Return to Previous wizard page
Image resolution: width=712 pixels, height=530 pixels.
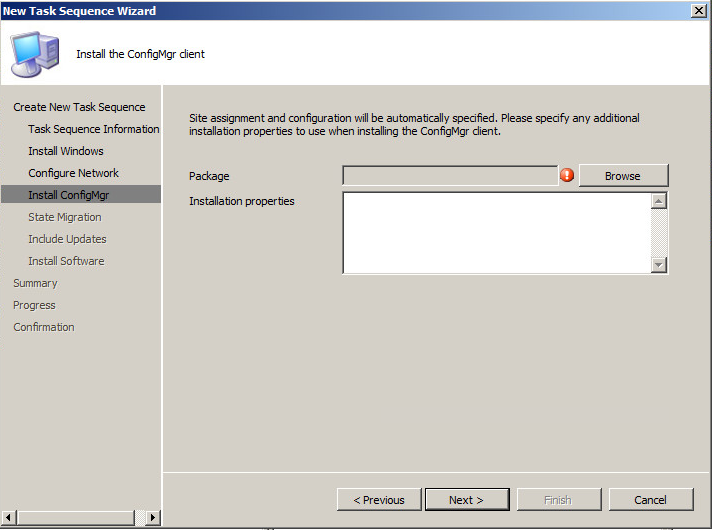click(x=379, y=500)
